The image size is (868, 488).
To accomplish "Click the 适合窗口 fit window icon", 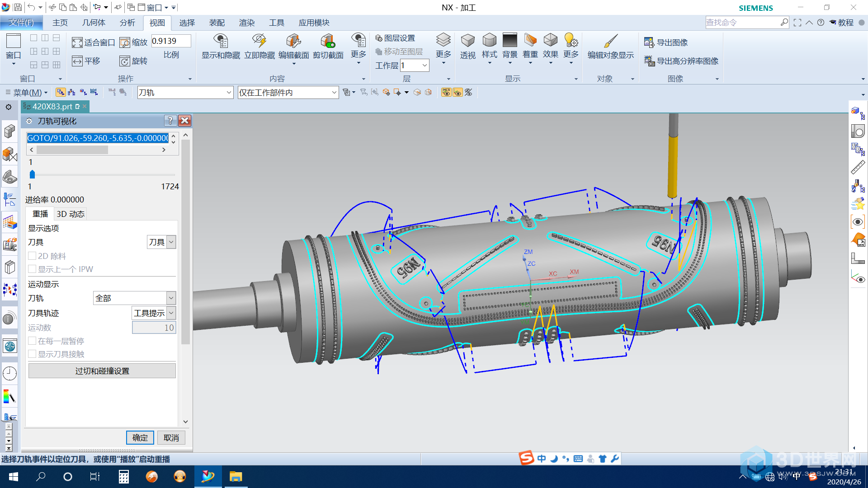I will pos(77,42).
